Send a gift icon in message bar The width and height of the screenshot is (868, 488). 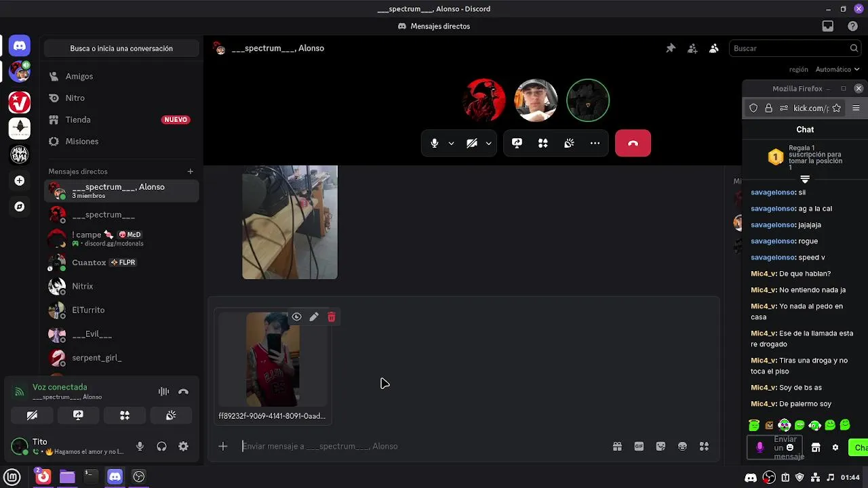click(617, 446)
